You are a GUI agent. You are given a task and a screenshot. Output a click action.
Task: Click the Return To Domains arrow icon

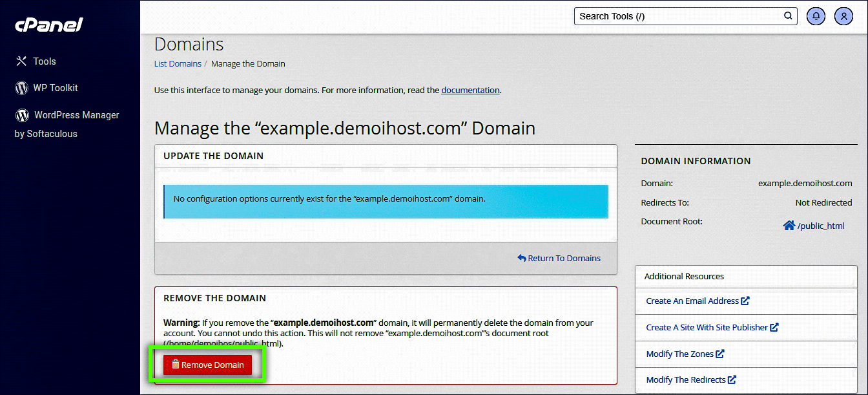(x=522, y=258)
